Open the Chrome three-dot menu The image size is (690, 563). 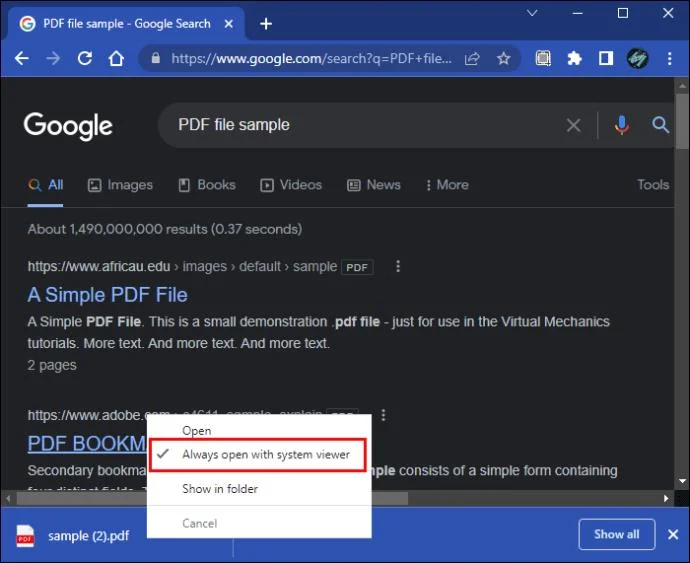tap(669, 58)
